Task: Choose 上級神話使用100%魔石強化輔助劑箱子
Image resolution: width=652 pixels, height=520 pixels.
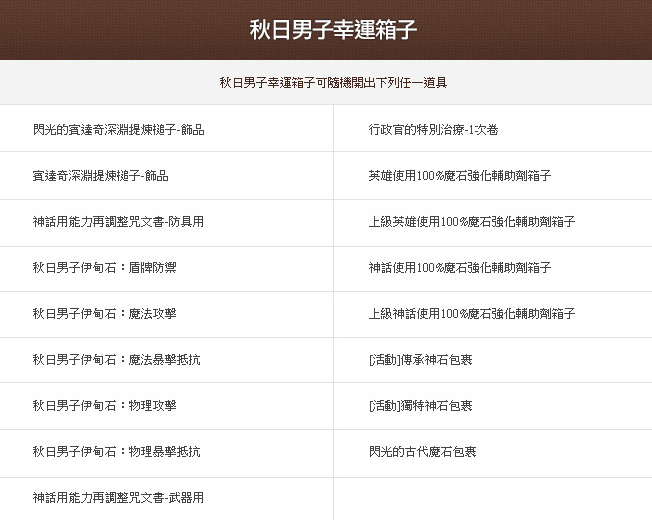Action: (x=471, y=314)
